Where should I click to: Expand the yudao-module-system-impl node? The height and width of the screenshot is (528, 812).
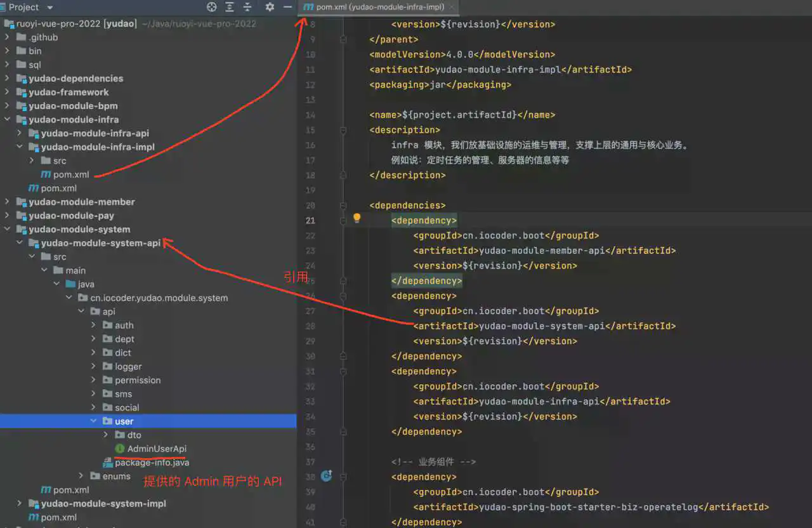click(20, 504)
